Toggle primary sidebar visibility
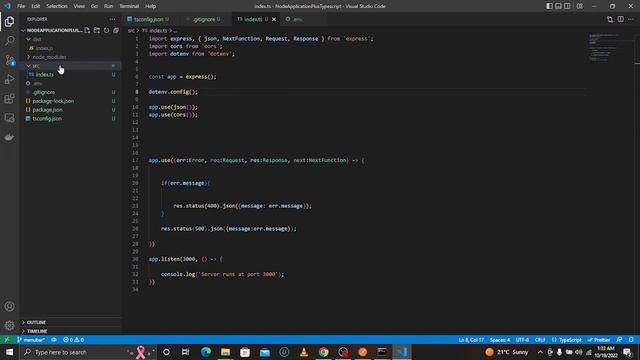 (x=549, y=6)
